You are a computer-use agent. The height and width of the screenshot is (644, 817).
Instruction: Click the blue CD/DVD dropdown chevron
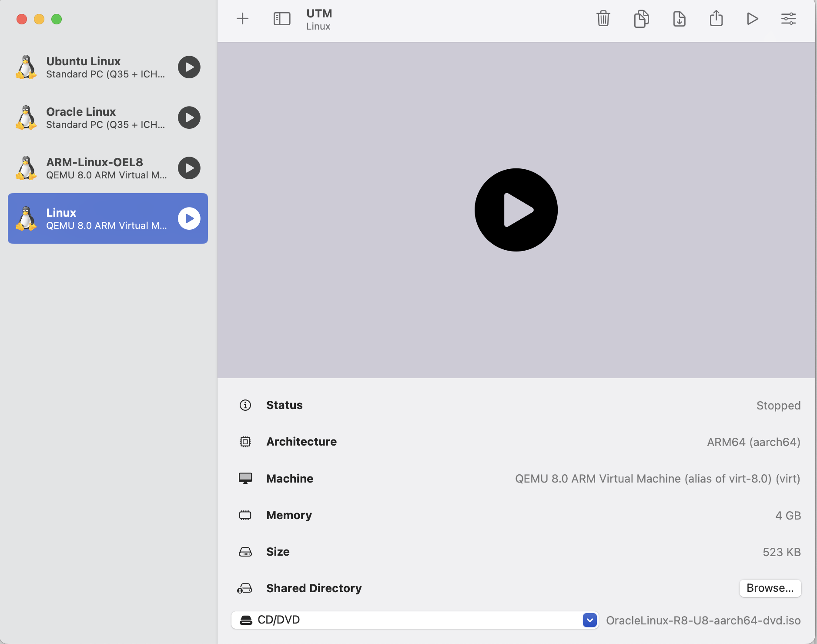click(x=589, y=620)
